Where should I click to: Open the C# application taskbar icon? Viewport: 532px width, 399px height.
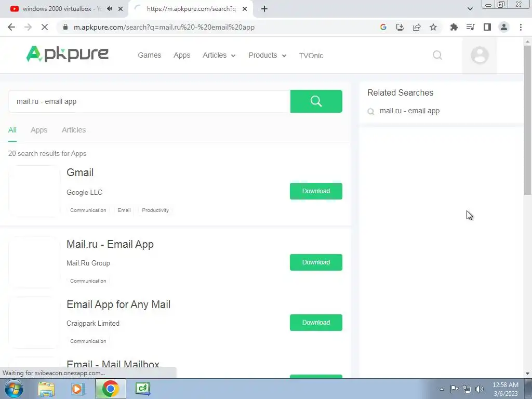coord(143,389)
